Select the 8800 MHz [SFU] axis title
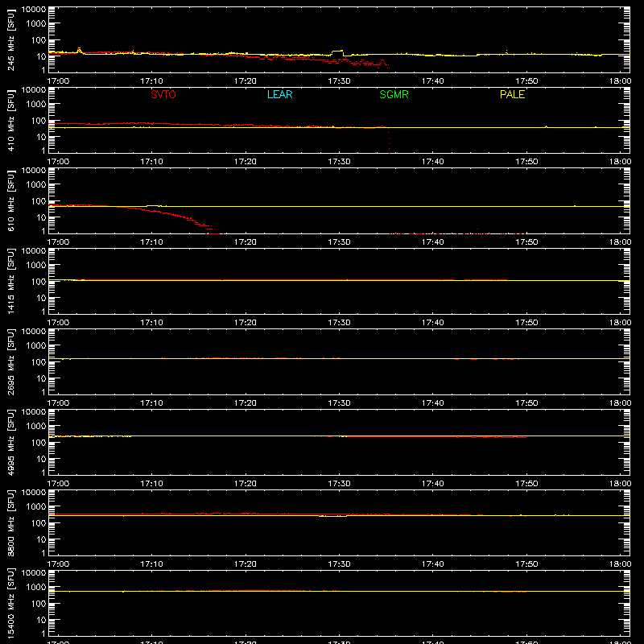Viewport: 644px width, 644px height. coord(10,522)
